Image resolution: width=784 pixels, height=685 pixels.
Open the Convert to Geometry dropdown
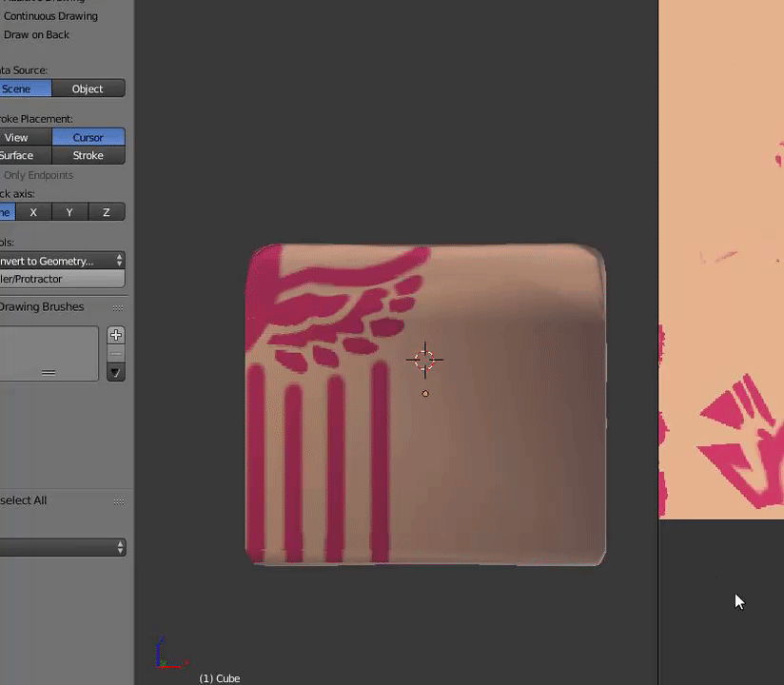point(62,261)
